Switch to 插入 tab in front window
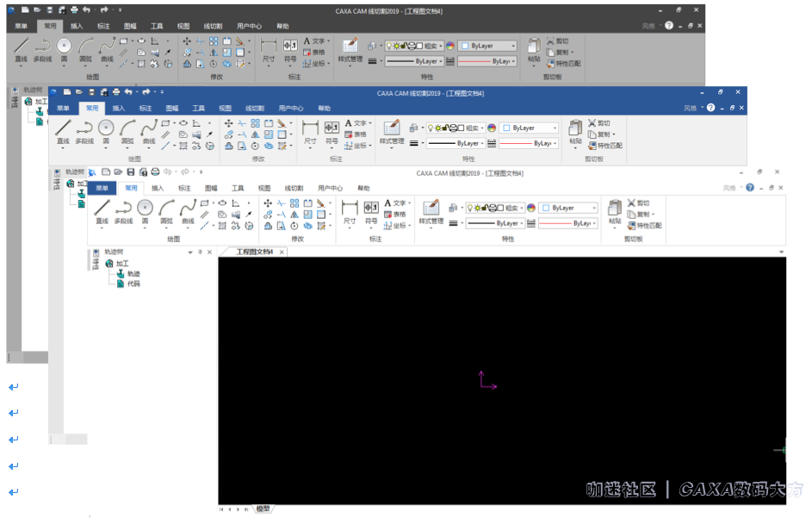The height and width of the screenshot is (518, 812). (x=158, y=188)
